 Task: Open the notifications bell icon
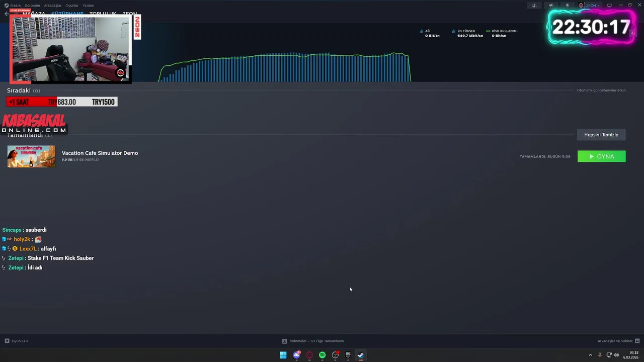click(x=567, y=6)
